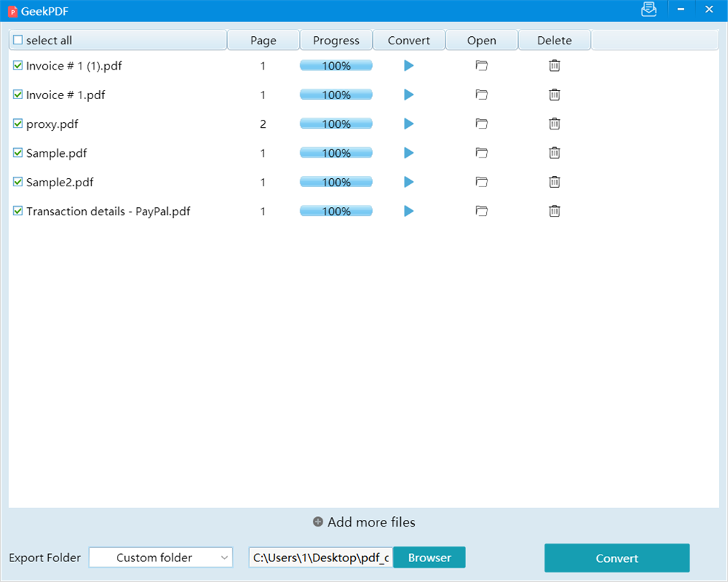Click the Page column header

pyautogui.click(x=263, y=39)
